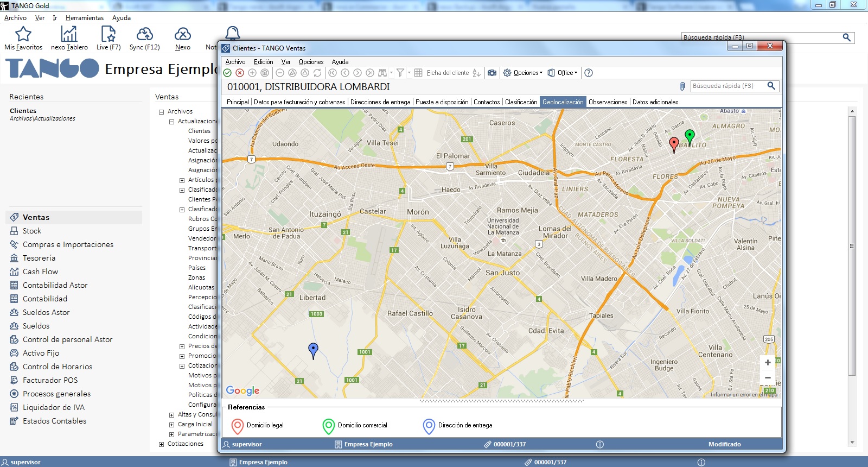Switch to Datos para facturación y cobranzas tab

[299, 102]
